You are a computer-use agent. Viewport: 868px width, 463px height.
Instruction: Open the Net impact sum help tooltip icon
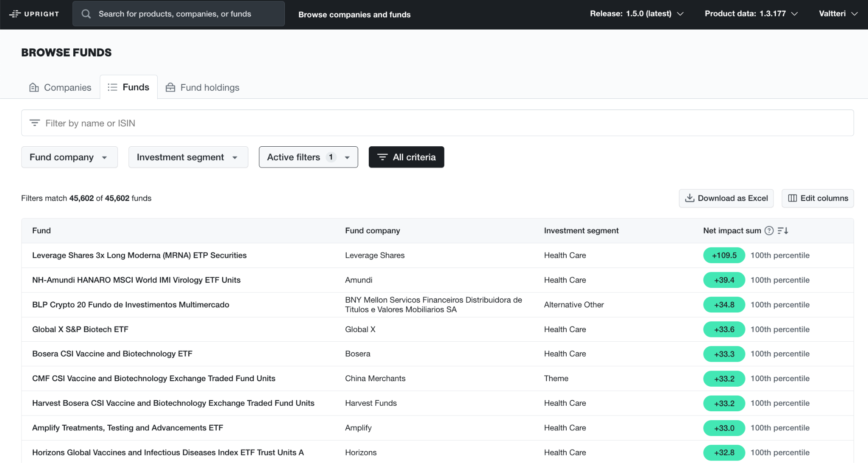coord(769,231)
